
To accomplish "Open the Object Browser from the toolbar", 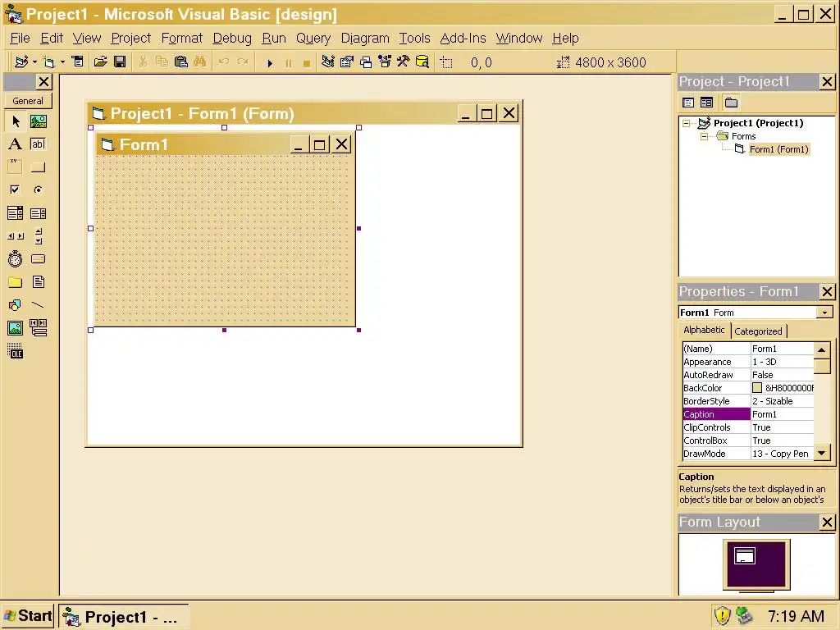I will pyautogui.click(x=385, y=62).
